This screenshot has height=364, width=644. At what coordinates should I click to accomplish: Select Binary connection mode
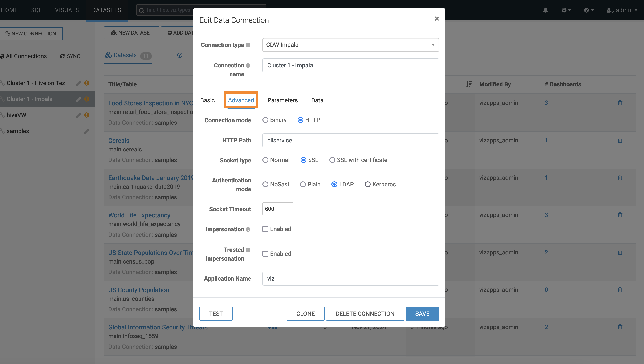tap(265, 120)
